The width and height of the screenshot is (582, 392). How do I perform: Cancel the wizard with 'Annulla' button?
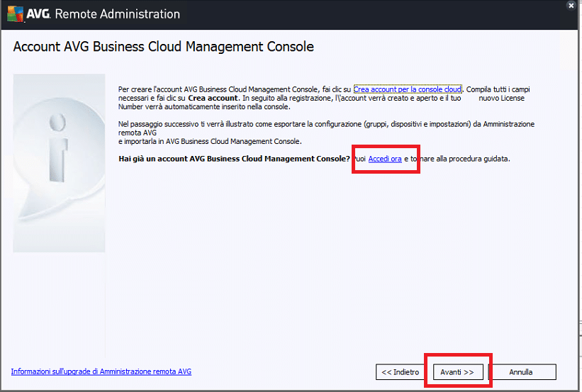coord(522,372)
